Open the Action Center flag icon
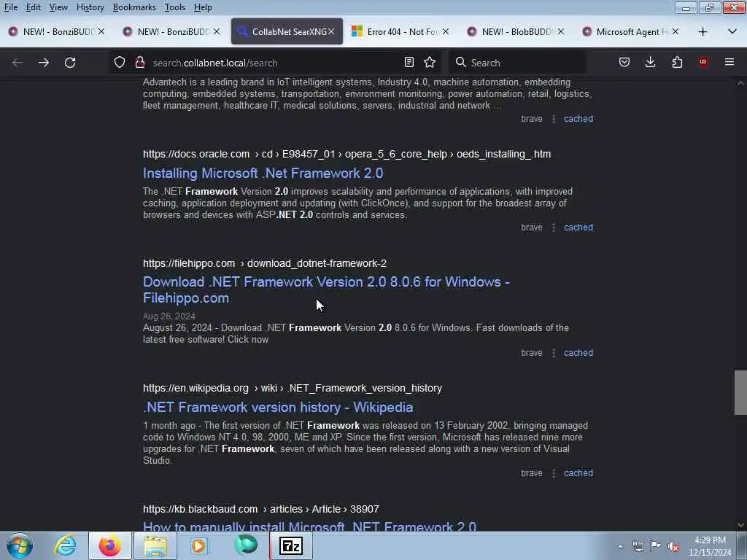Viewport: 747px width, 560px height. click(656, 545)
